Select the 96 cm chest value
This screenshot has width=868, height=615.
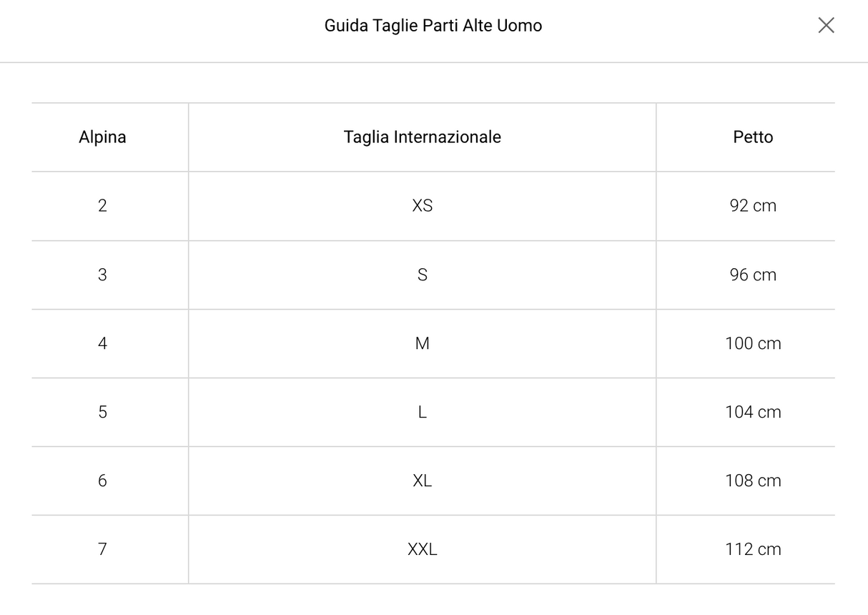(x=753, y=275)
